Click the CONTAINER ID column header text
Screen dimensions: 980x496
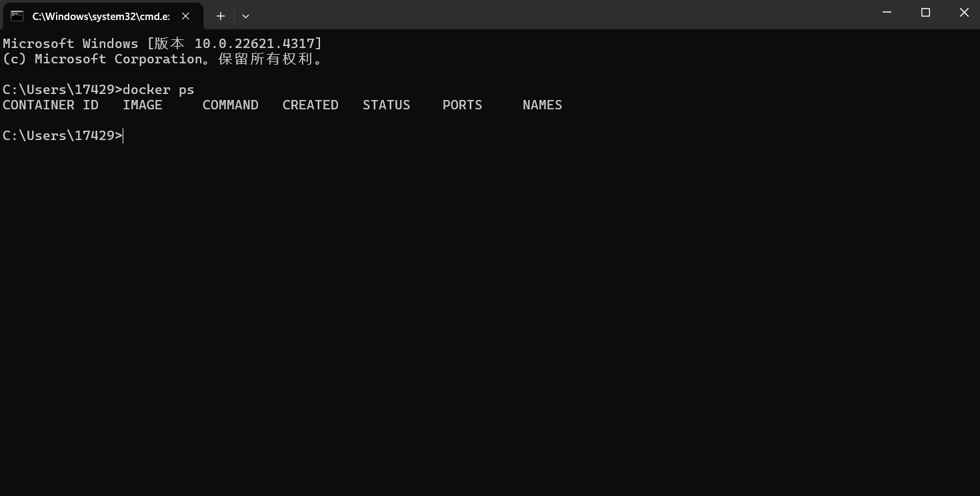point(50,105)
